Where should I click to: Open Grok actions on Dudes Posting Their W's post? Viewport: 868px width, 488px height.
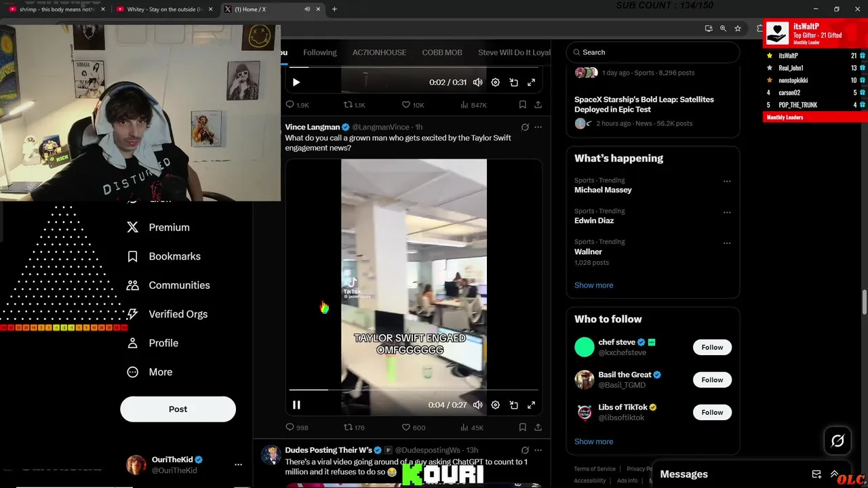pos(525,450)
